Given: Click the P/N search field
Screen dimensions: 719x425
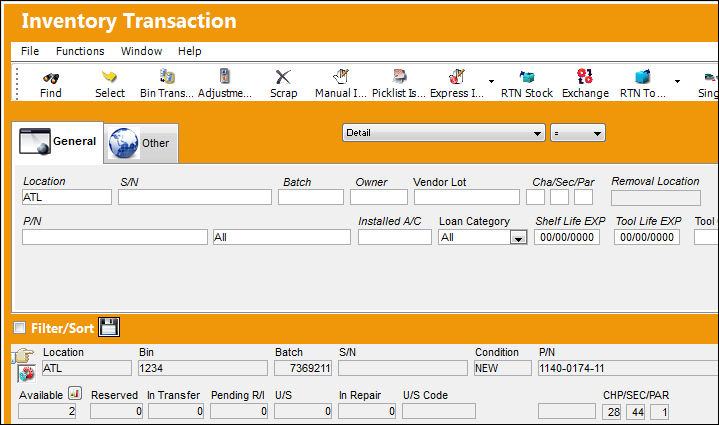Looking at the screenshot, I should (115, 237).
